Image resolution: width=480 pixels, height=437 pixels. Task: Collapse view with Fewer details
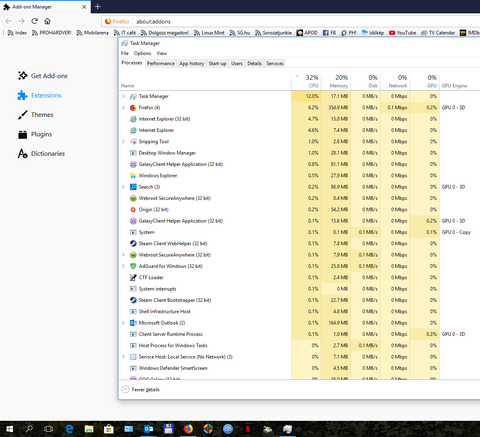(140, 389)
